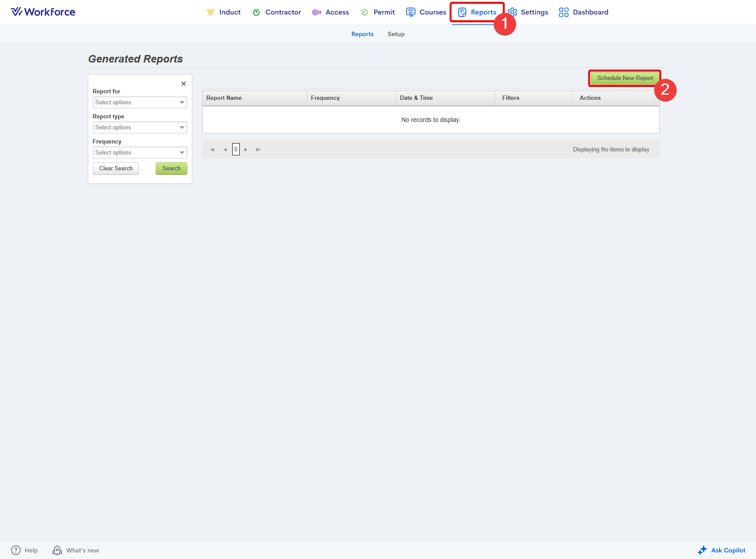Open the Induct module
This screenshot has height=559, width=756.
pos(224,12)
